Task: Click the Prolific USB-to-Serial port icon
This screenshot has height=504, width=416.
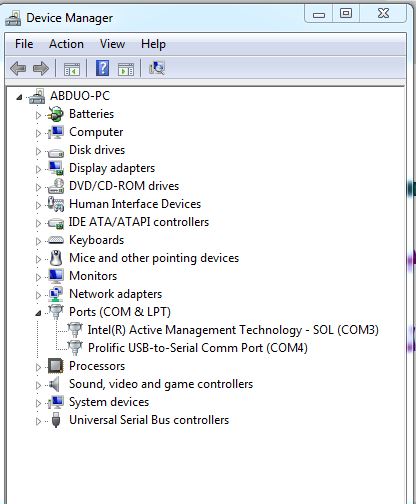Action: (75, 348)
